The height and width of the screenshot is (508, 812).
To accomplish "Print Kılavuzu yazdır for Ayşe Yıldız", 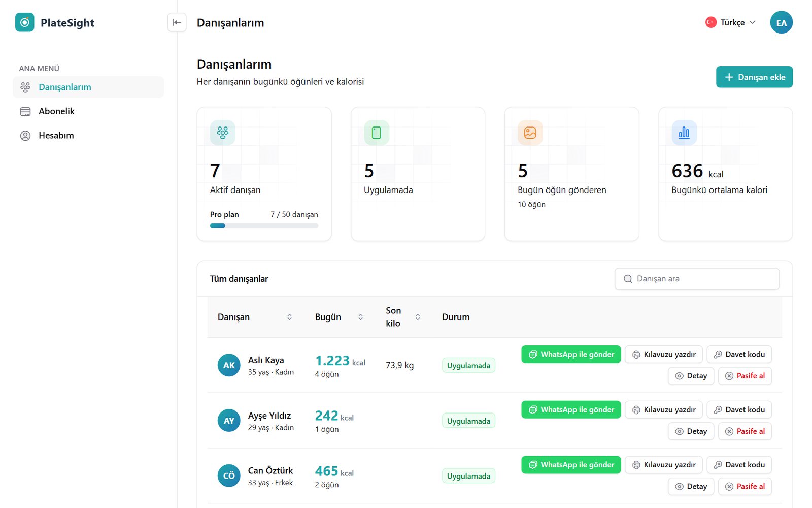I will click(x=664, y=410).
